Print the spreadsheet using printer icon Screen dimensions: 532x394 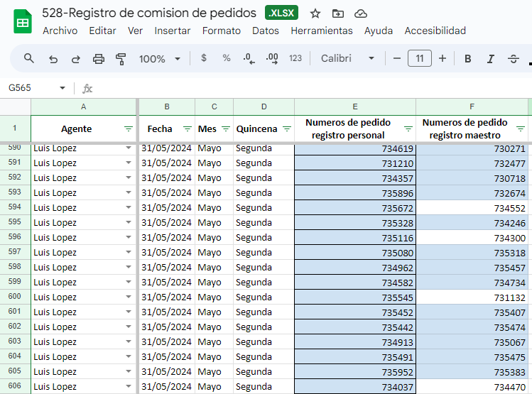click(x=99, y=59)
